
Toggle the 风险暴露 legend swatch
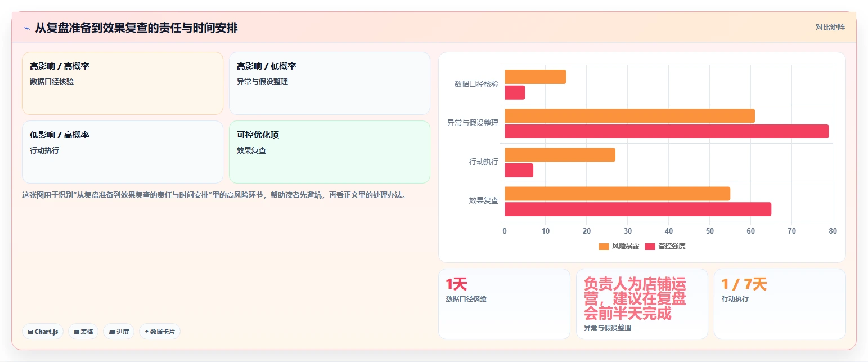coord(604,246)
